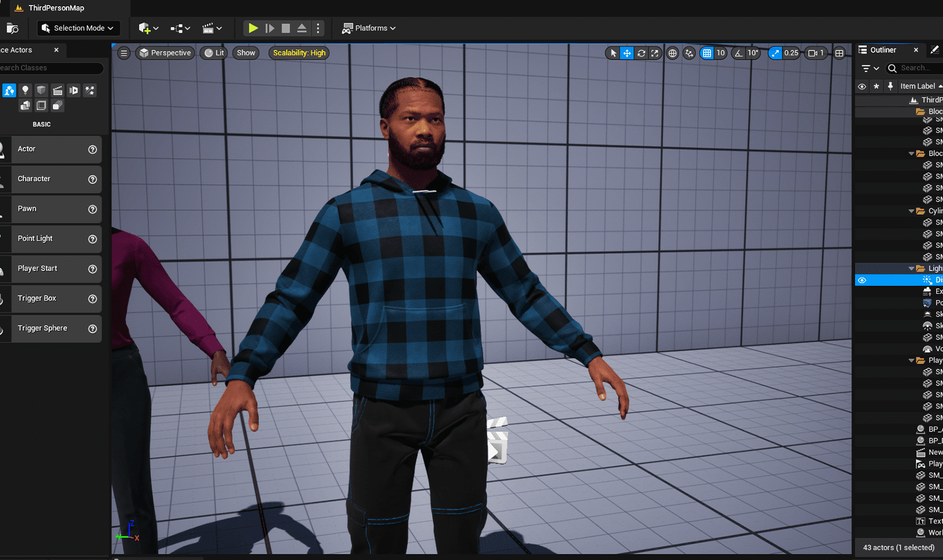Open the viewport hamburger options menu
This screenshot has width=943, height=560.
point(124,53)
